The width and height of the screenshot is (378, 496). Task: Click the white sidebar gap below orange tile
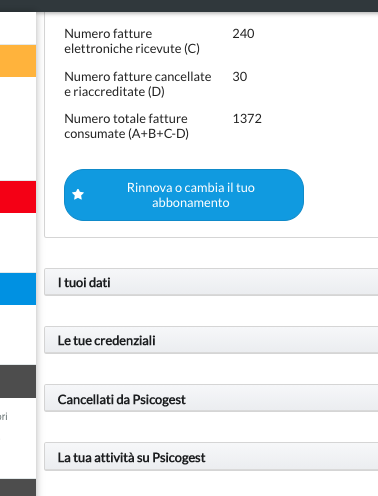18,129
